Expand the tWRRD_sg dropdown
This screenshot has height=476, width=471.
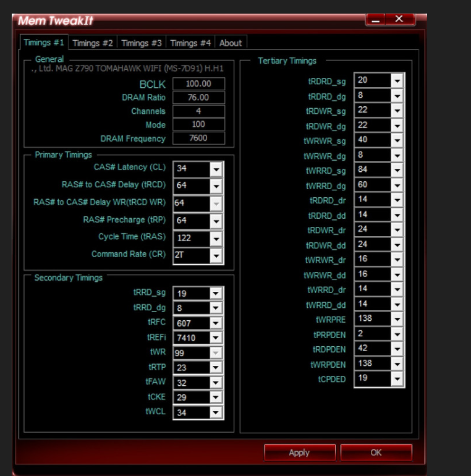point(397,170)
